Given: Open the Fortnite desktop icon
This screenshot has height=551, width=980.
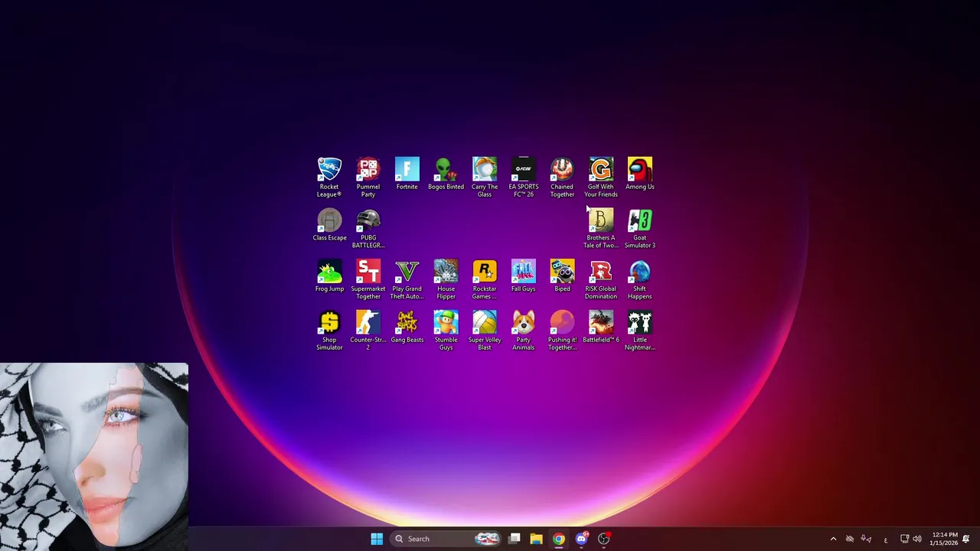Looking at the screenshot, I should [407, 174].
